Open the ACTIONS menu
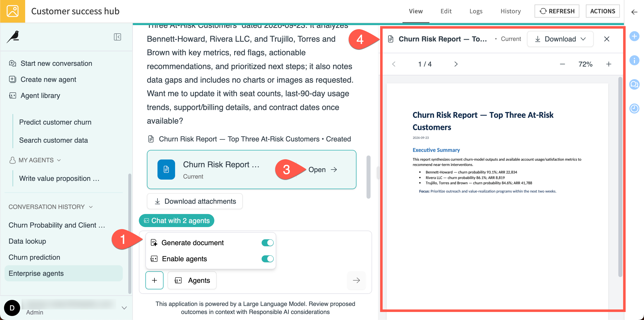The height and width of the screenshot is (320, 644). pos(603,11)
